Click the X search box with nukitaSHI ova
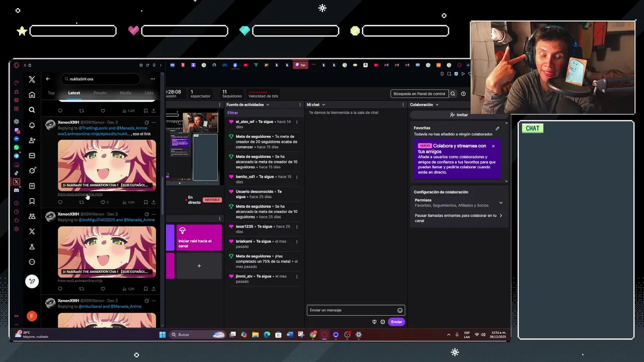Image resolution: width=644 pixels, height=362 pixels. pos(101,79)
